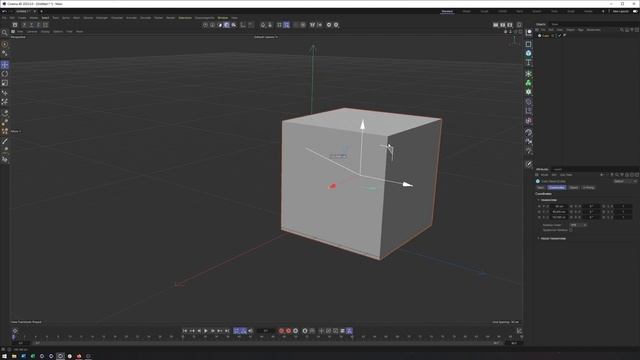Select the Move tool in left toolbar

pyautogui.click(x=5, y=65)
